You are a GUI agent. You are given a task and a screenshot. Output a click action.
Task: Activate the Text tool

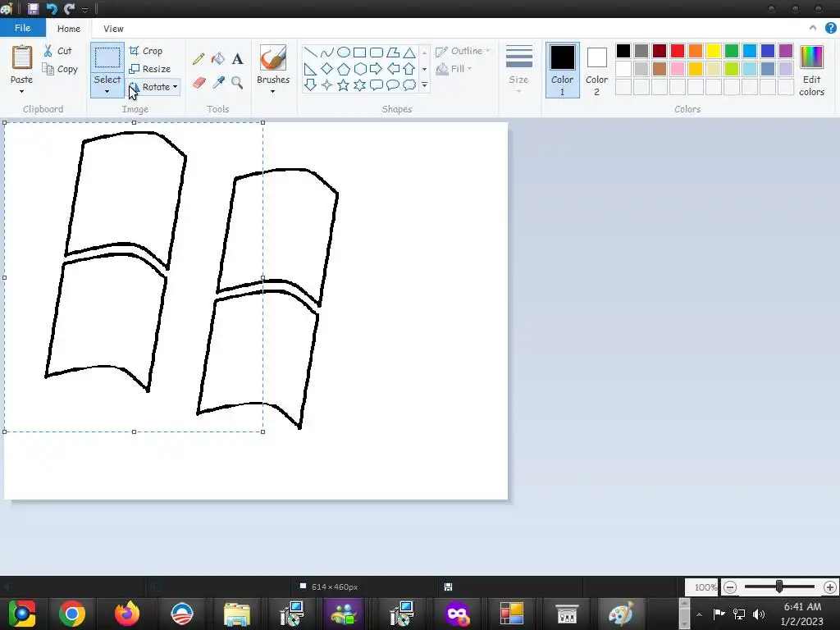click(x=237, y=59)
